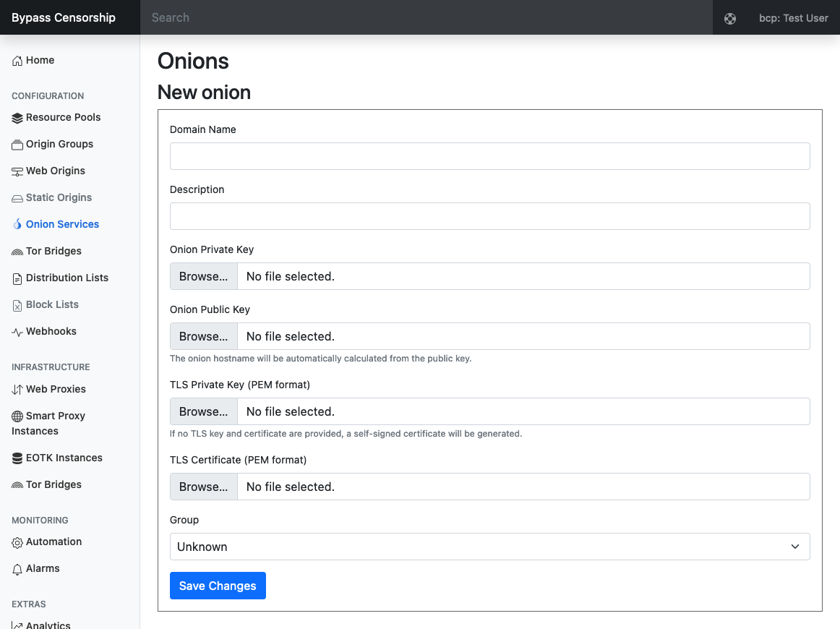This screenshot has width=840, height=629.
Task: Open Origin Groups in sidebar
Action: click(59, 144)
